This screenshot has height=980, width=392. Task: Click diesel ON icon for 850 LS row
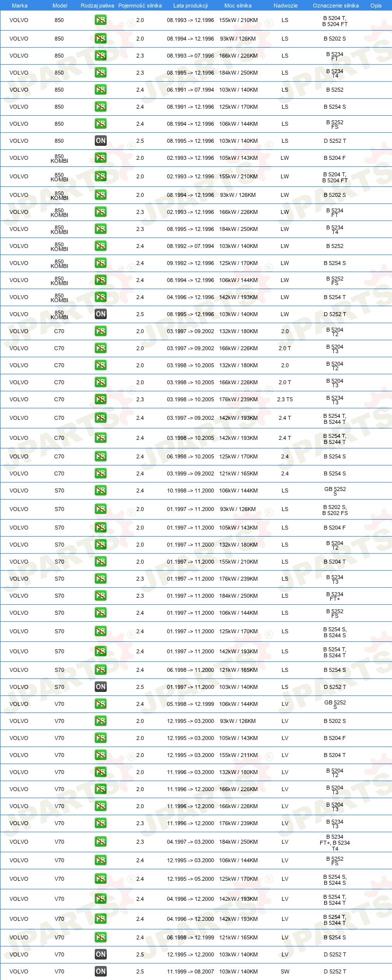(x=100, y=141)
